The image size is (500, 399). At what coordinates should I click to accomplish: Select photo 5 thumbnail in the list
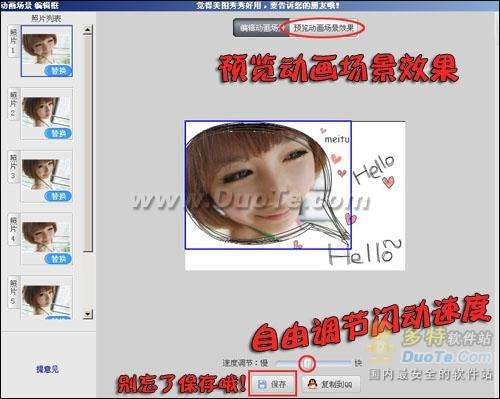tap(47, 297)
